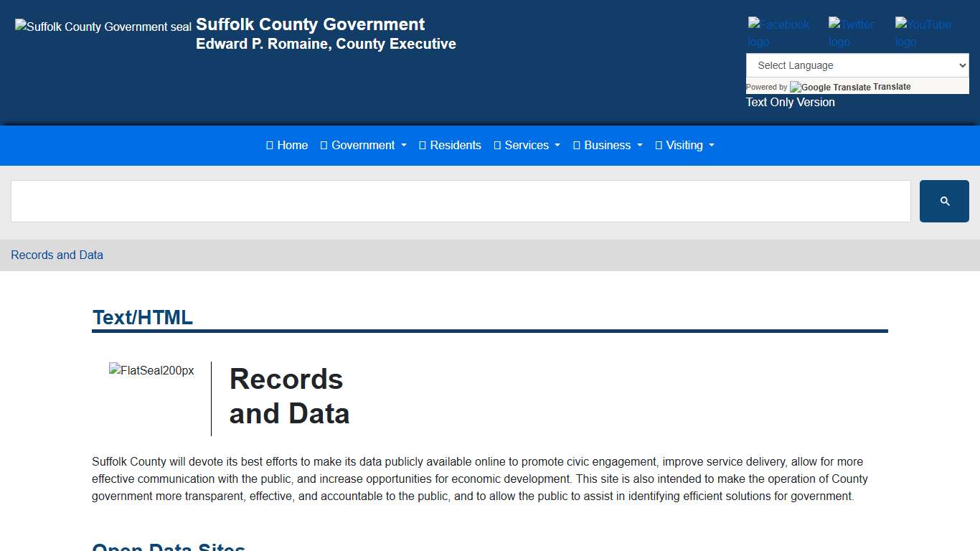Select Home in the navigation bar
The width and height of the screenshot is (980, 551).
(x=287, y=145)
